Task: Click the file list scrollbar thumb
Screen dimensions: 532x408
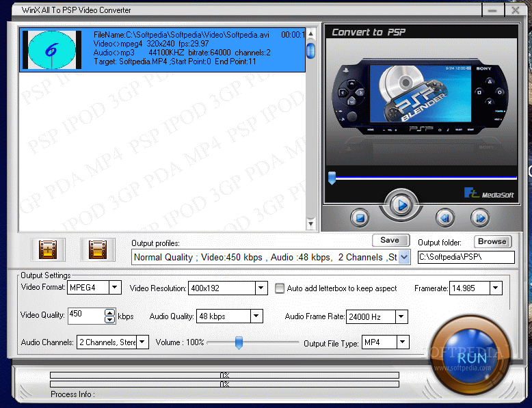Action: (310, 51)
